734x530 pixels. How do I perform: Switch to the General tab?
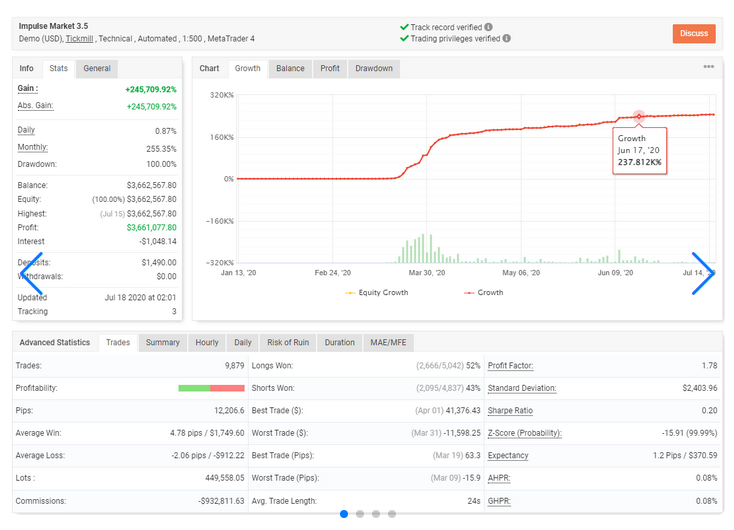97,68
